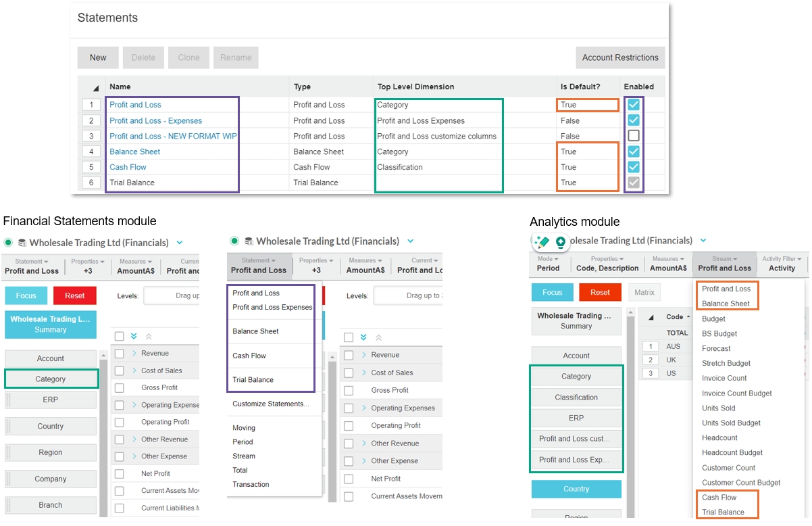Enable the Profit and Loss - NEW FORMAT WIP statement
This screenshot has width=812, height=526.
coord(633,136)
